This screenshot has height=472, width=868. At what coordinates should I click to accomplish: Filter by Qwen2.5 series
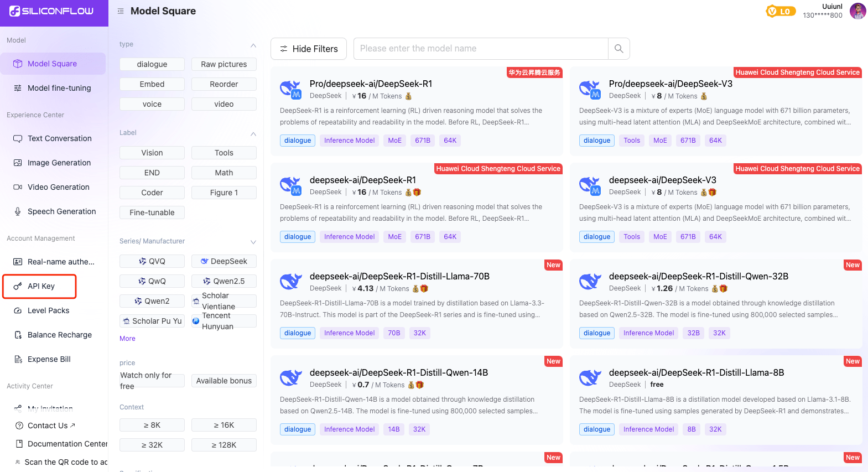[224, 281]
